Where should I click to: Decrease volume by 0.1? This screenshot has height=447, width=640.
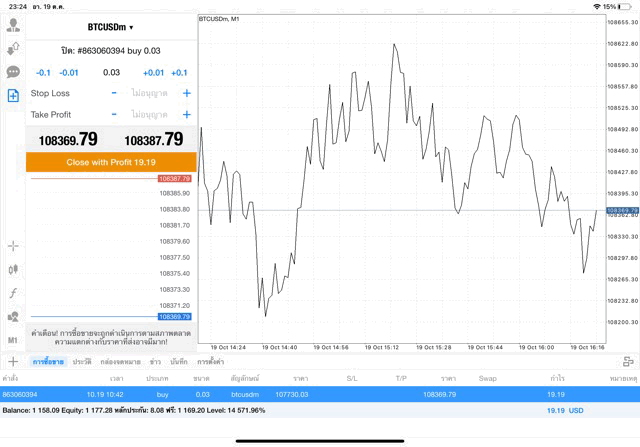click(x=43, y=73)
